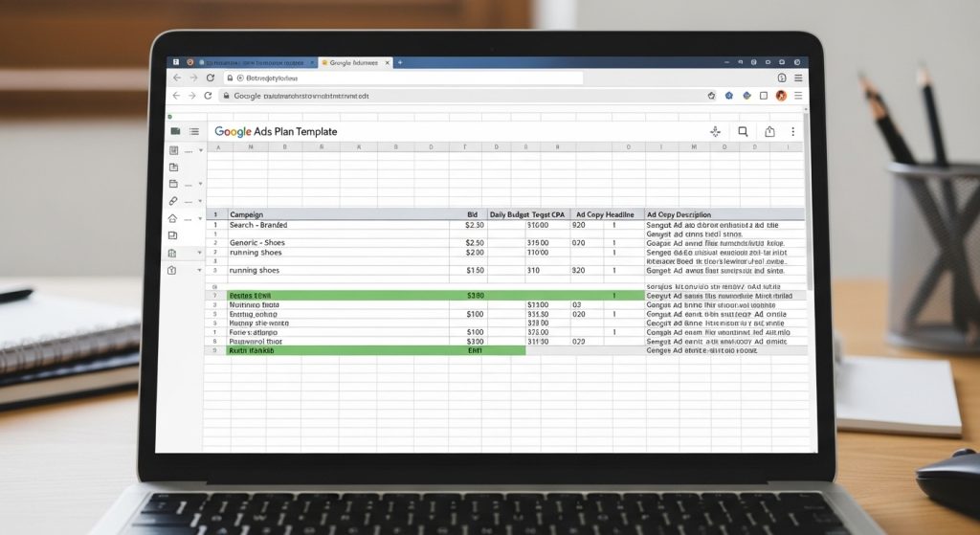Select the $2.00 bid cell
Viewport: 980px width, 535px height.
pos(468,253)
